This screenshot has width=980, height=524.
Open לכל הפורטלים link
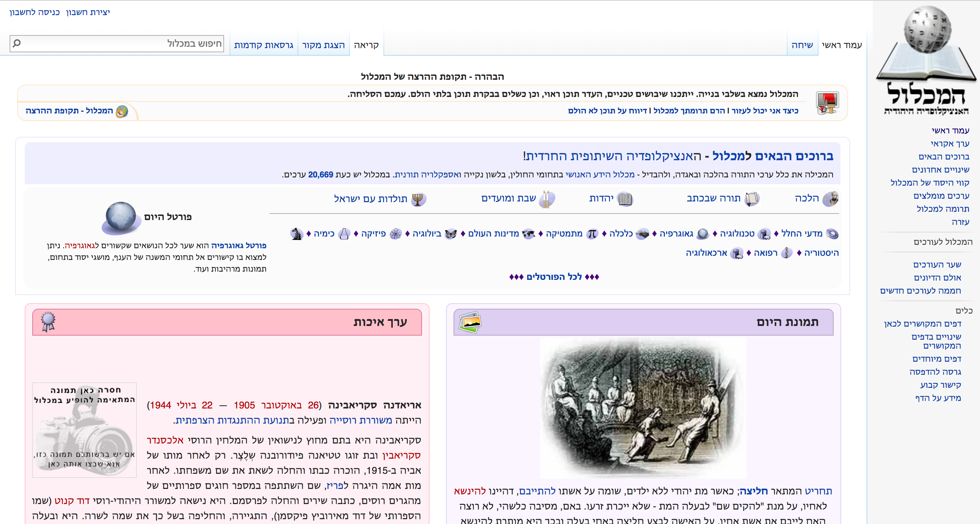pos(554,277)
